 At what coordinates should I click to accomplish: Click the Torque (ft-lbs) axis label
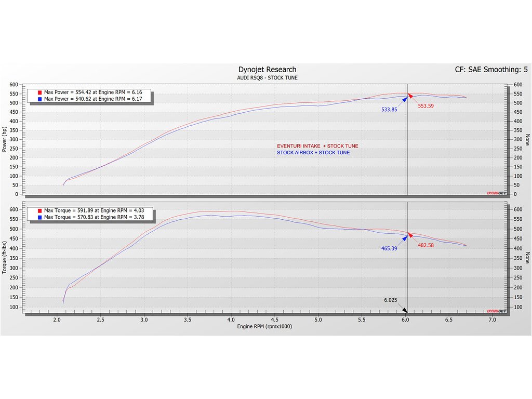pos(5,258)
